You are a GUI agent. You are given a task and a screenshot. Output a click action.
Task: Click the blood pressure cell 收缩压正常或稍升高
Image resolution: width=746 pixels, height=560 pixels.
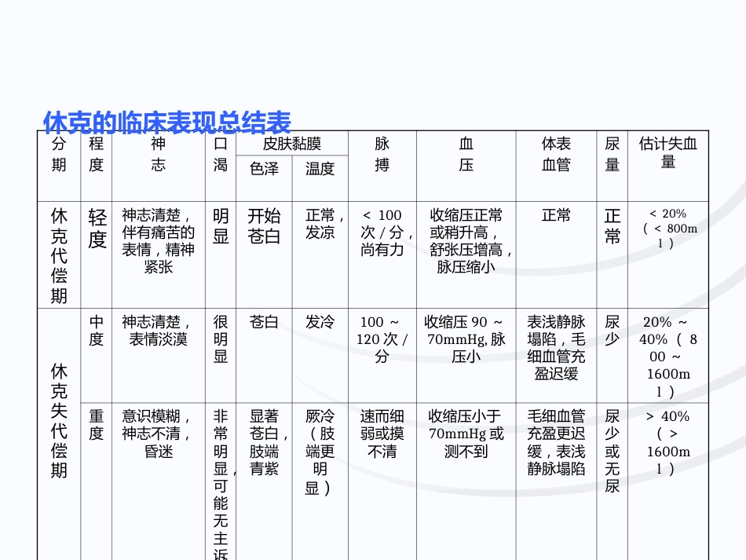coord(466,255)
